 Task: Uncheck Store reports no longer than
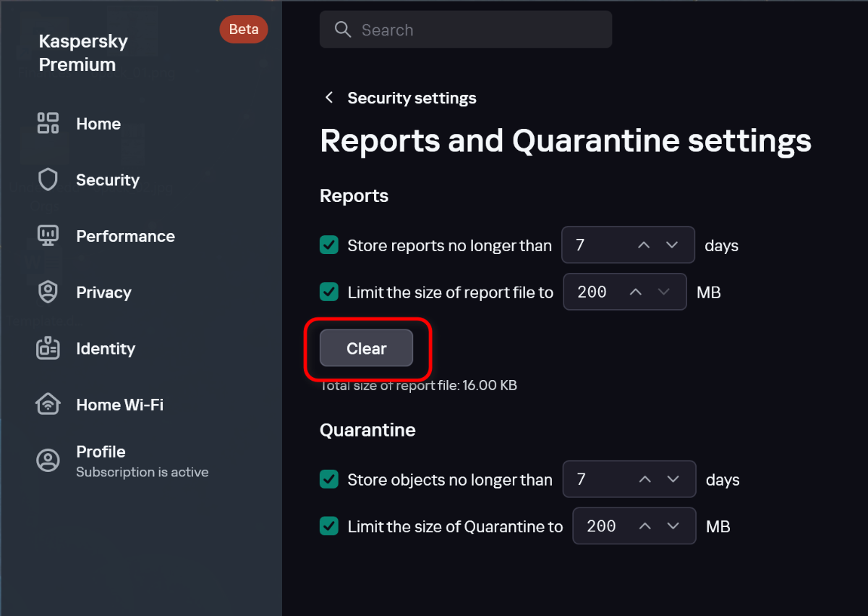point(329,245)
